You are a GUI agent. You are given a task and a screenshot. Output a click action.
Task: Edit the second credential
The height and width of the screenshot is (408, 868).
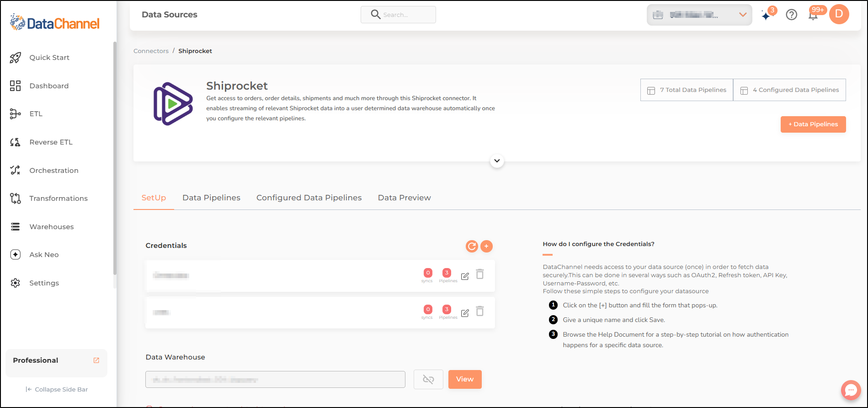click(465, 313)
